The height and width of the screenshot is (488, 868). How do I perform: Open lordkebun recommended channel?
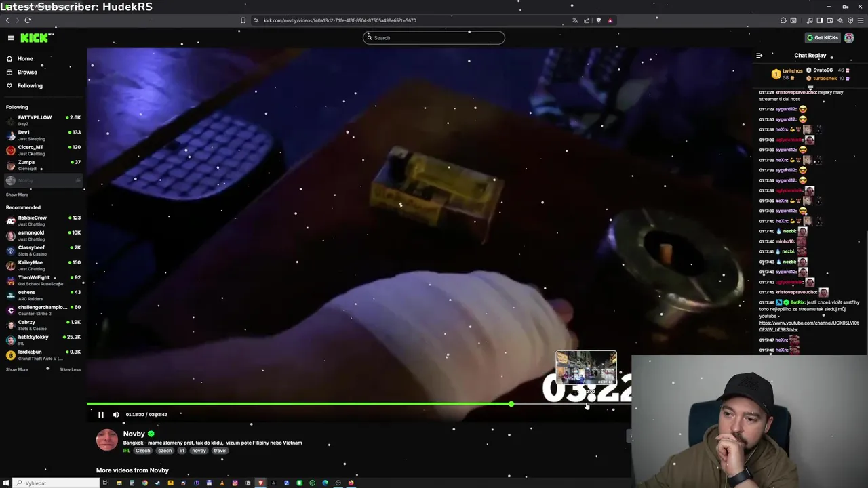pos(43,355)
